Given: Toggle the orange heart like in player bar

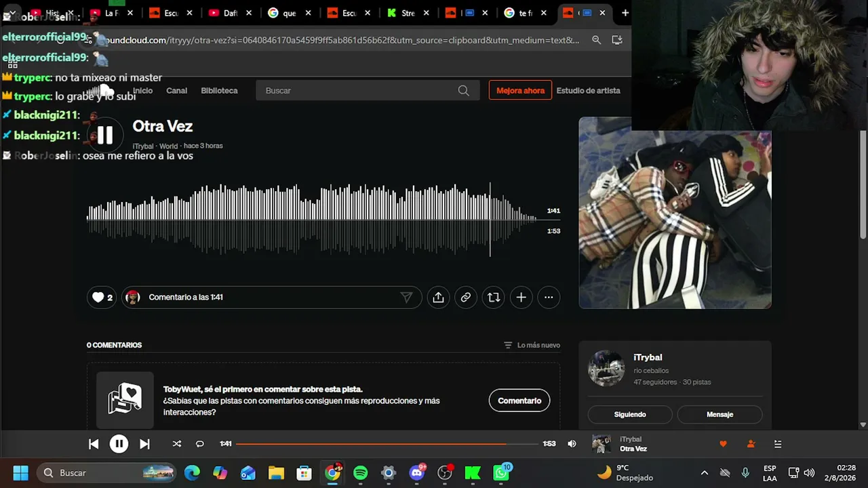Looking at the screenshot, I should click(723, 444).
